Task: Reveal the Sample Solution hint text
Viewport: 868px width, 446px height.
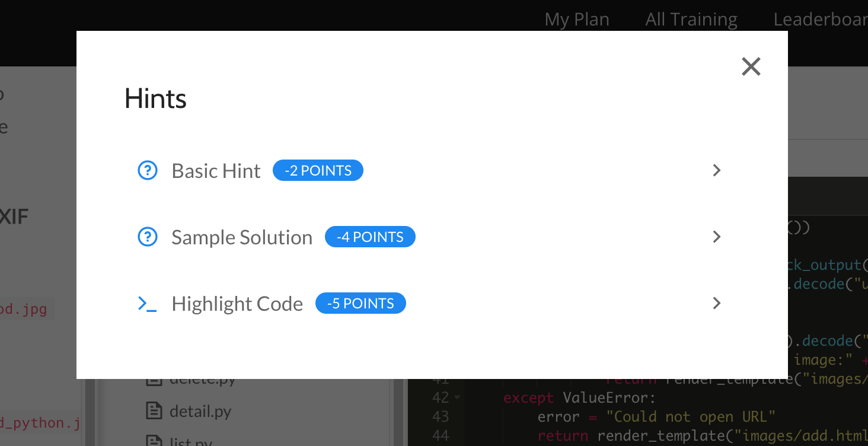Action: 241,237
